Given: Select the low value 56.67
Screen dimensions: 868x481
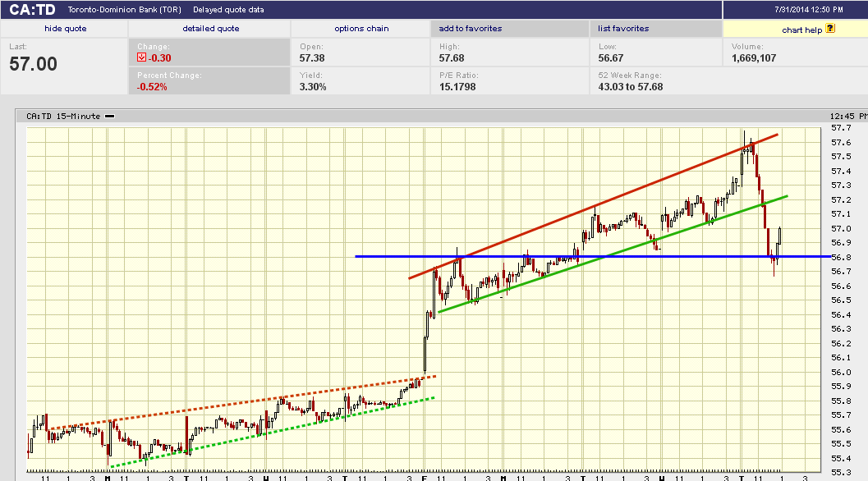Looking at the screenshot, I should [611, 58].
